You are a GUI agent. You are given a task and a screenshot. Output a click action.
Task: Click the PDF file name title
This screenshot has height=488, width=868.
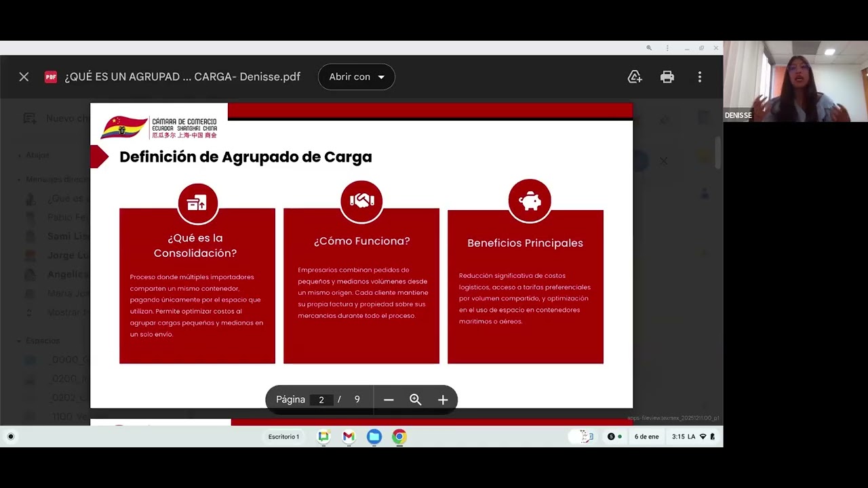tap(182, 77)
